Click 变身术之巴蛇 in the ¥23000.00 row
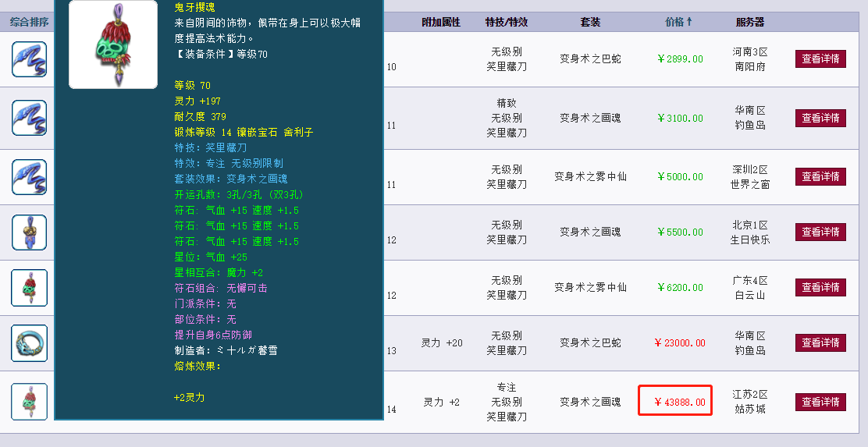 (590, 343)
